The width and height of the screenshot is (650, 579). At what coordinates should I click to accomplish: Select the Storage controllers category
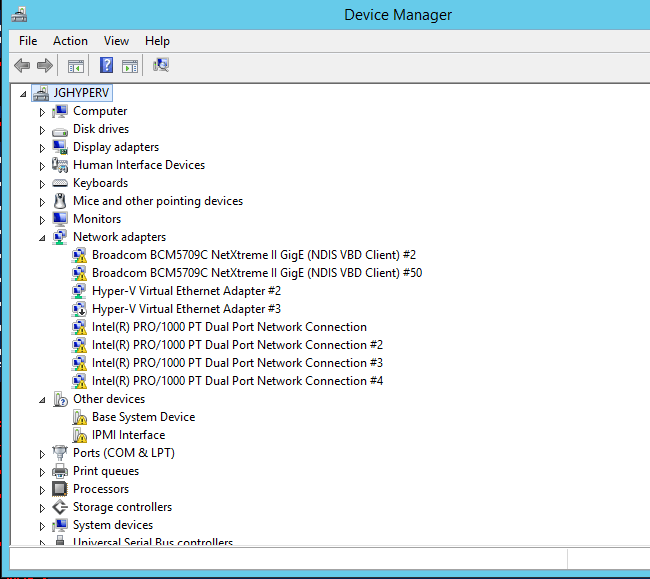click(122, 507)
